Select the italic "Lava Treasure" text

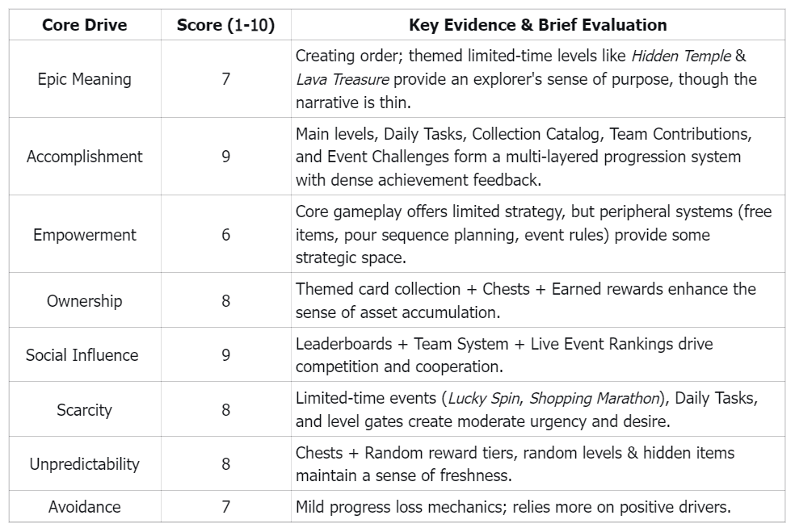tap(343, 79)
